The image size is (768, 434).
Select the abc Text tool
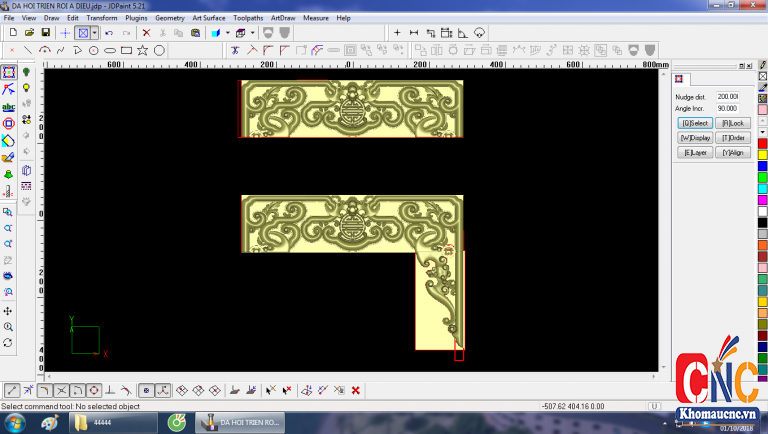coord(9,106)
